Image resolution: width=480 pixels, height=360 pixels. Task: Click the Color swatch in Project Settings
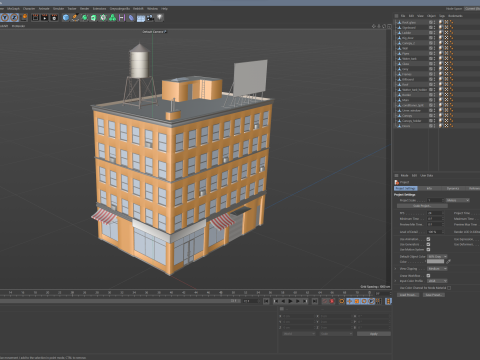pos(435,262)
